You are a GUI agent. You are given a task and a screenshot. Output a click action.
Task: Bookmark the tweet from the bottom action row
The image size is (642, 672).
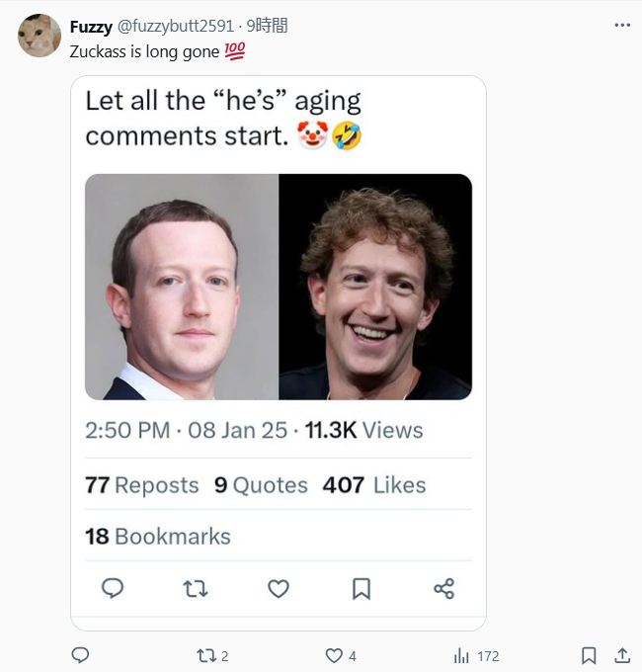(x=589, y=655)
